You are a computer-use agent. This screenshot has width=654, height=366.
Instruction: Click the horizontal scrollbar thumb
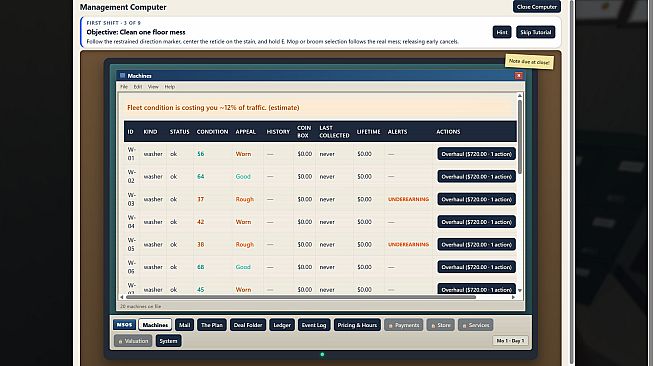click(x=301, y=297)
